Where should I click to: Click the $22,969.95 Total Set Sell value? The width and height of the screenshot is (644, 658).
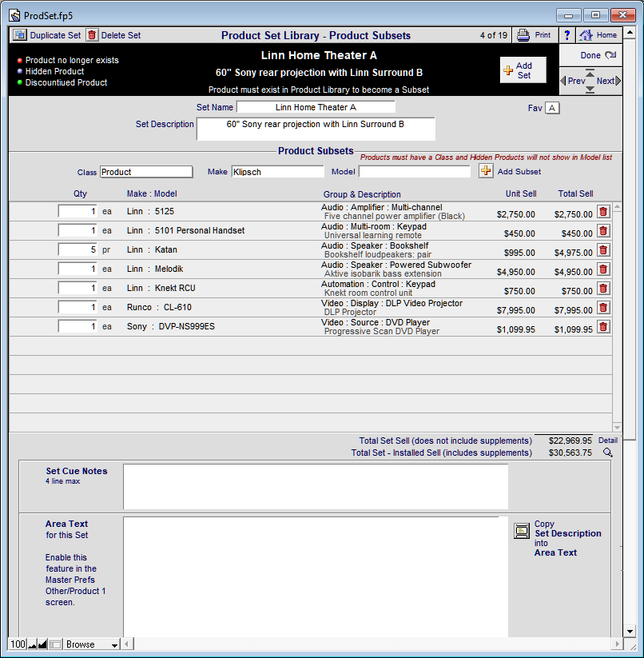point(570,441)
